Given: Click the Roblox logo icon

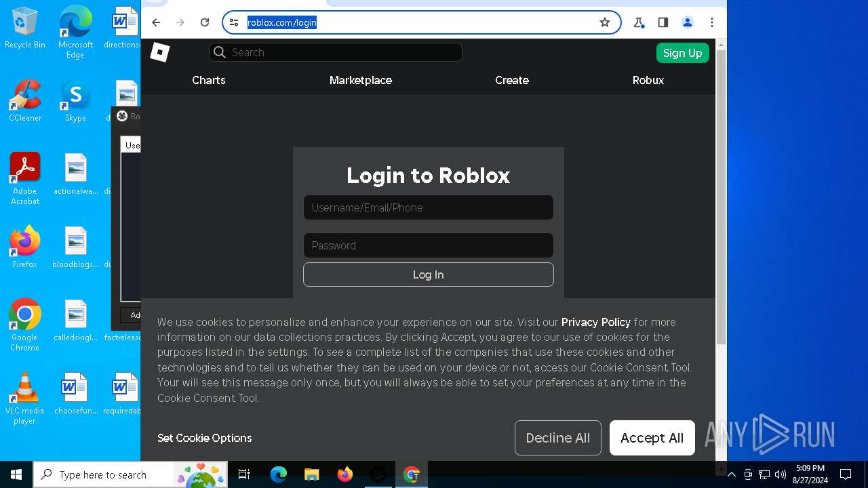Looking at the screenshot, I should (159, 52).
